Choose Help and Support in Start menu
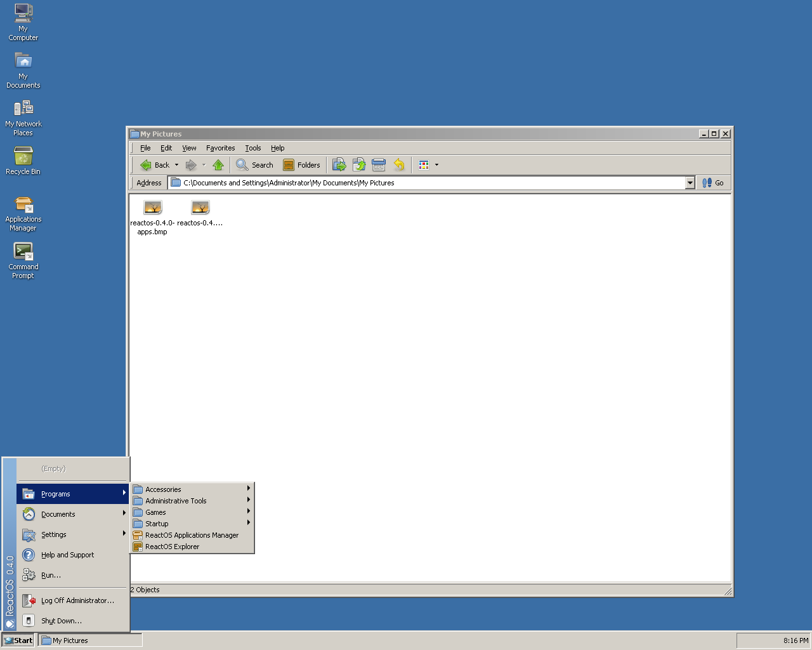 point(73,555)
